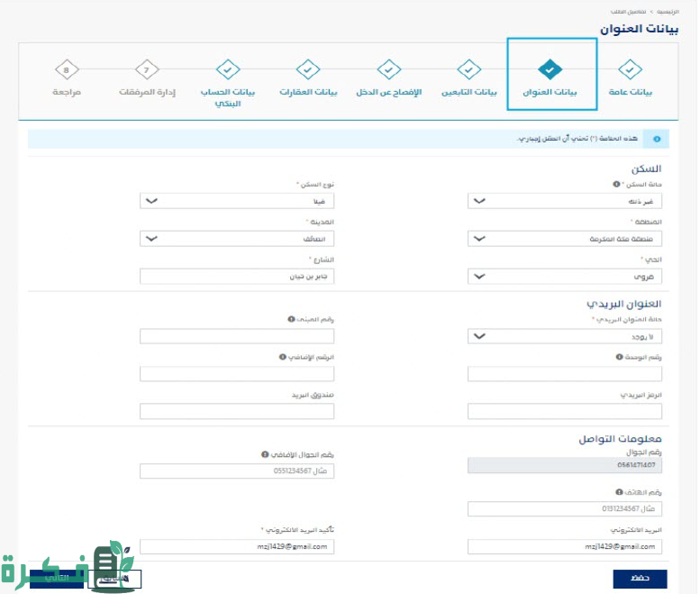Click the info icon in the mandatory-field notice bar
This screenshot has width=700, height=594.
click(x=657, y=139)
